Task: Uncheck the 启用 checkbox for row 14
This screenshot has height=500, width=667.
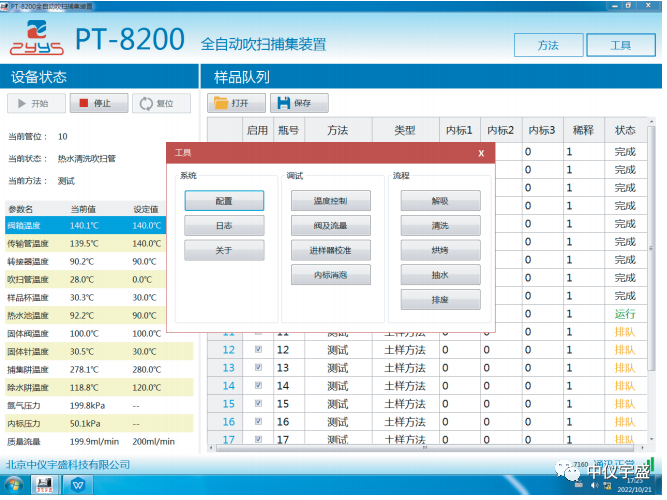Action: pos(258,386)
